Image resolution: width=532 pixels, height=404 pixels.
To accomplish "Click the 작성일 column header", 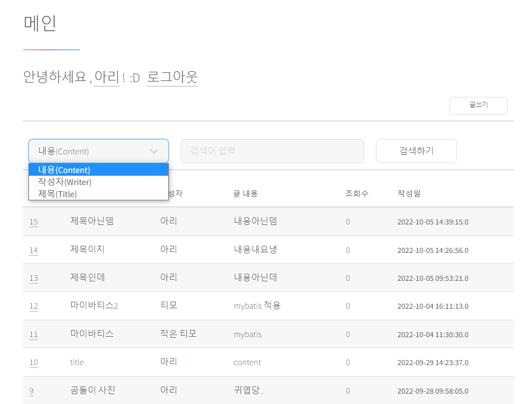I will [x=409, y=194].
